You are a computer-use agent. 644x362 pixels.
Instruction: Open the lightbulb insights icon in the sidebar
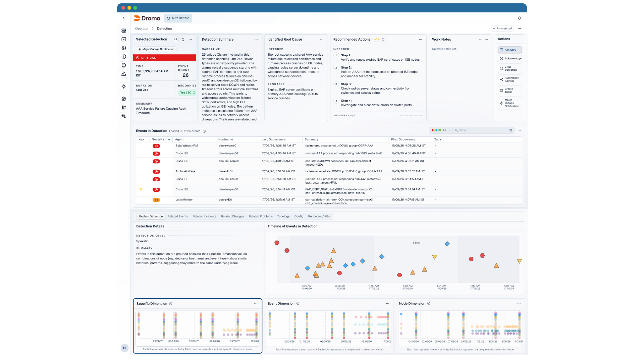click(124, 86)
